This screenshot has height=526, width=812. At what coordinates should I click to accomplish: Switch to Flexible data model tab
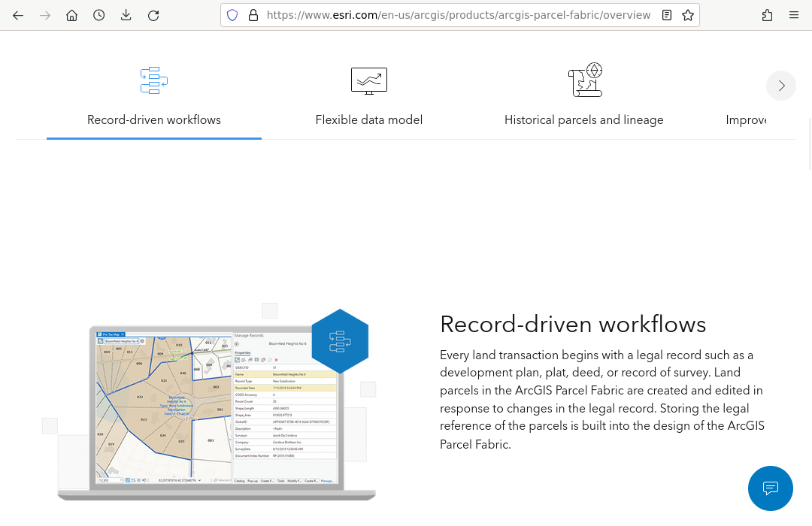click(369, 120)
